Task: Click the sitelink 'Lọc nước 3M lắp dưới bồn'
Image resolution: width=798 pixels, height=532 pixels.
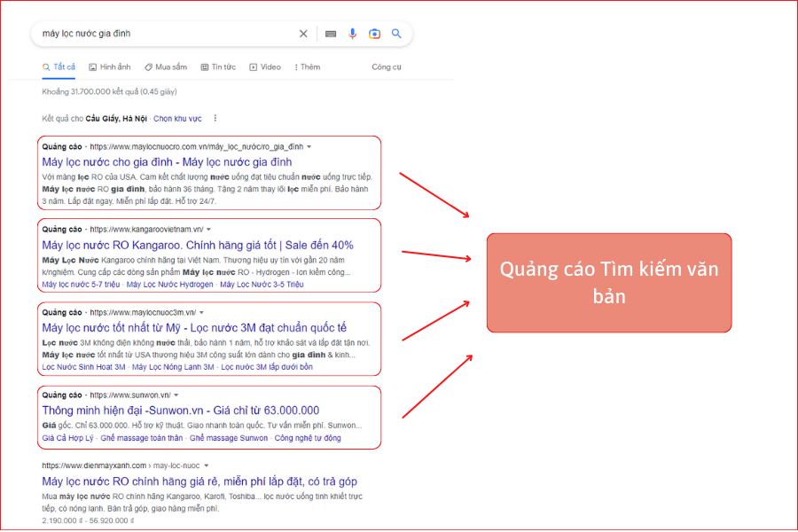Action: [267, 367]
